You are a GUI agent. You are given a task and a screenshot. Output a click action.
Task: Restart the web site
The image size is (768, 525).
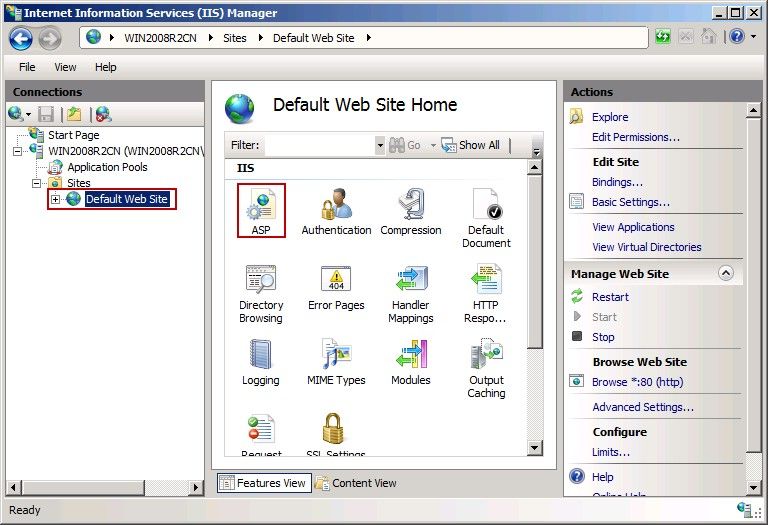click(x=610, y=297)
